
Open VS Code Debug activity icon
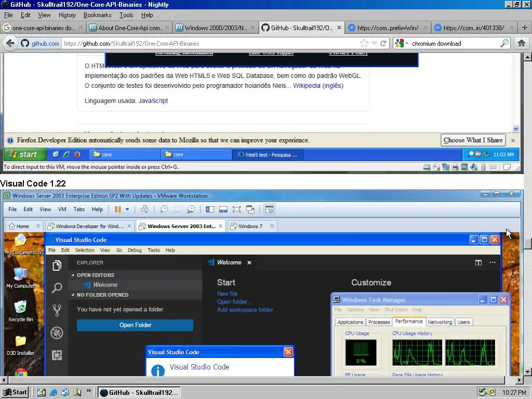[x=57, y=332]
